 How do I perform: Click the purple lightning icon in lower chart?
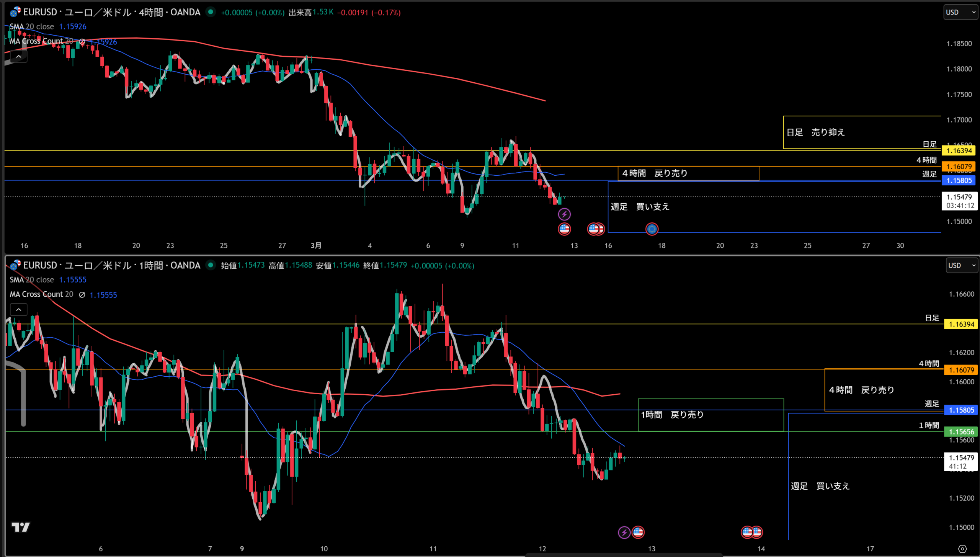point(624,532)
